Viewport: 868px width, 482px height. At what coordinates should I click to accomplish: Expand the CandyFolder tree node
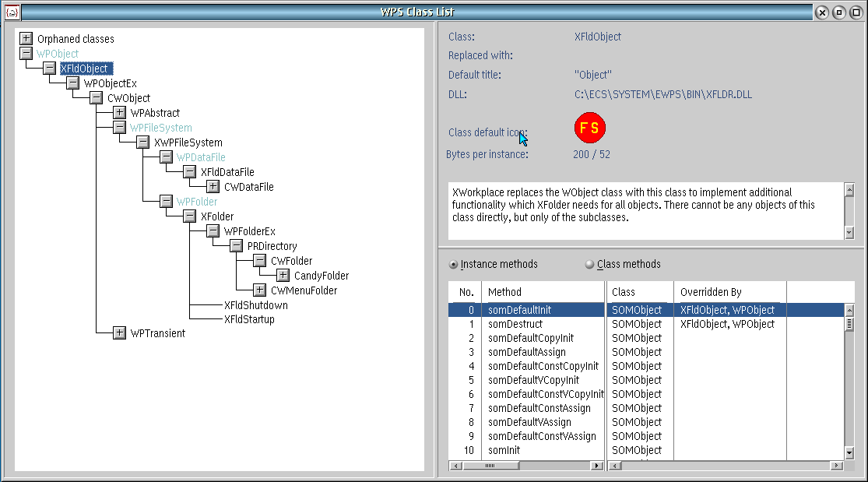point(283,276)
